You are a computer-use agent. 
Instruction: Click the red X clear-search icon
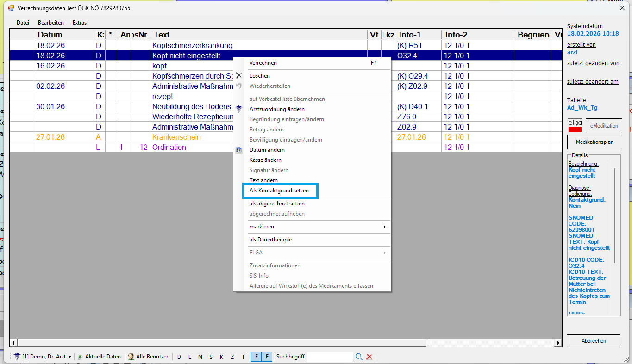(369, 357)
